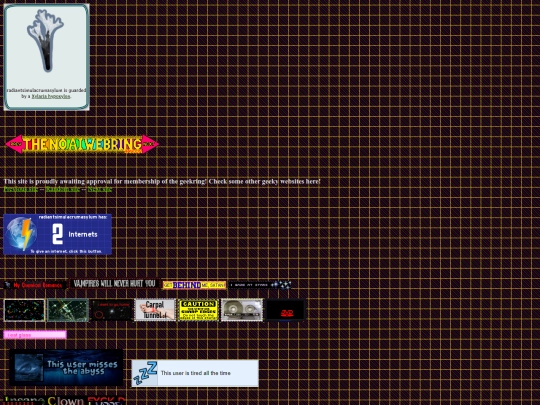Give an internet via the 2 Internets button
540x405 pixels.
point(58,234)
